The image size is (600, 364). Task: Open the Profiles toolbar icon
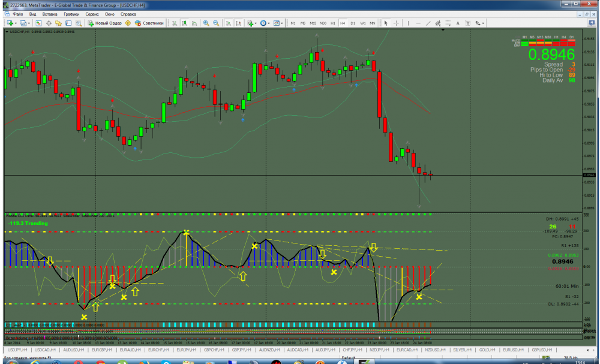[23, 23]
